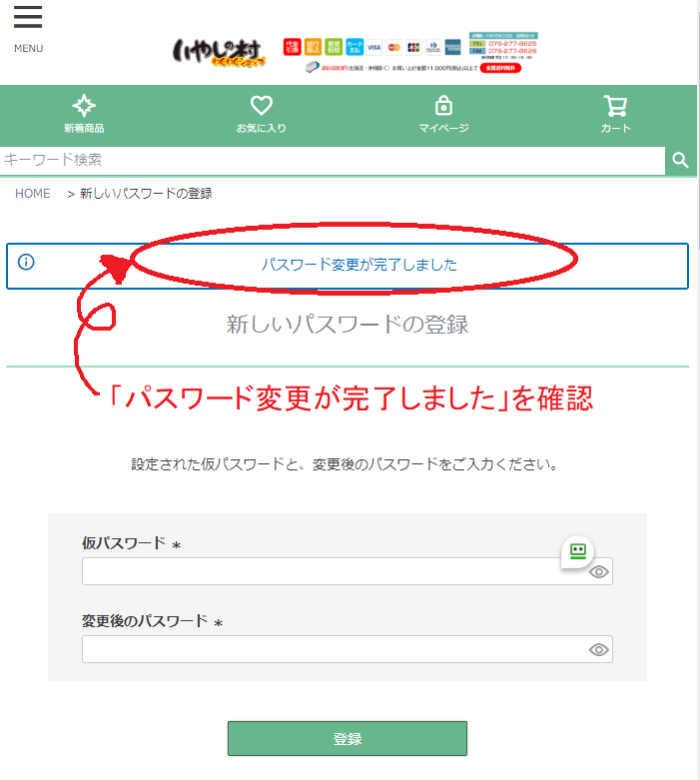Open the カート shopping cart
Image resolution: width=700 pixels, height=780 pixels.
tap(615, 114)
